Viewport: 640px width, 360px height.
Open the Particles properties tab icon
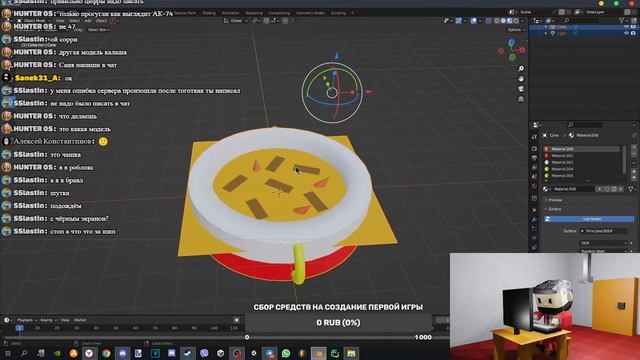[x=534, y=229]
